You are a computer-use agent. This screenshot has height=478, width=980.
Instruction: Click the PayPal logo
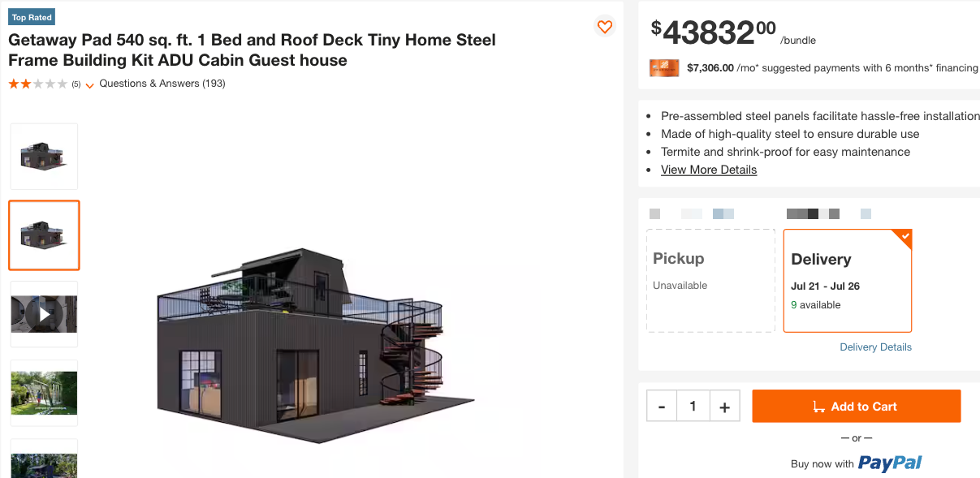[x=890, y=463]
